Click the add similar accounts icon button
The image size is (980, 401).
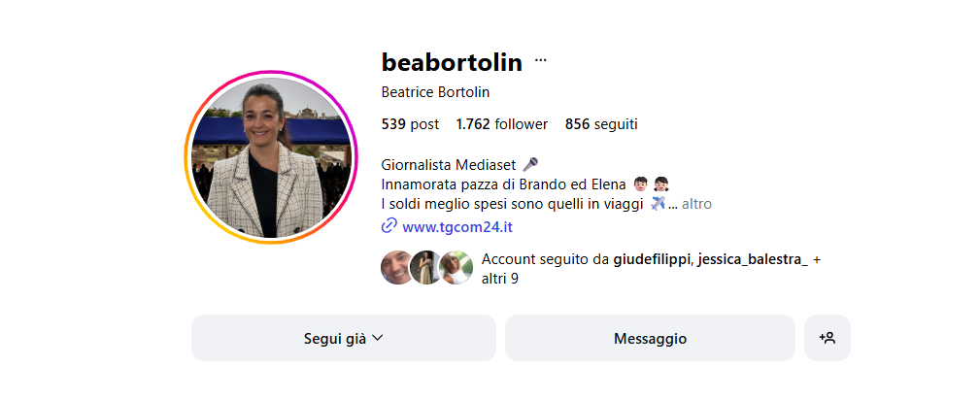[827, 338]
